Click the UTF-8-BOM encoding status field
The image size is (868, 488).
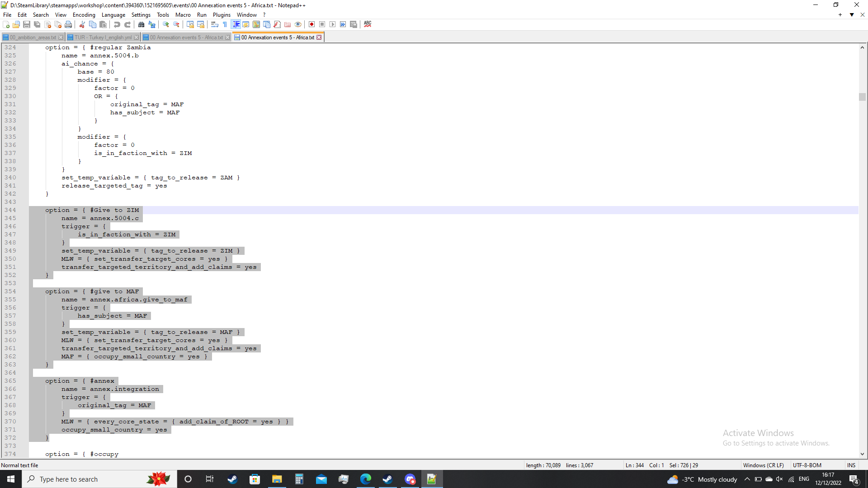point(807,465)
